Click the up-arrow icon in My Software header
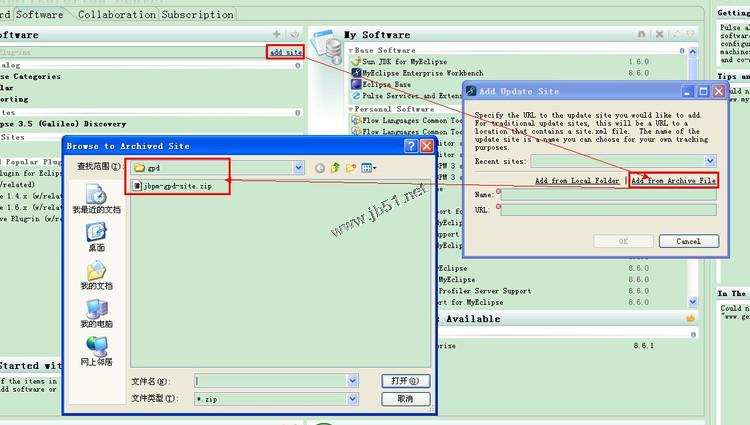 677,34
